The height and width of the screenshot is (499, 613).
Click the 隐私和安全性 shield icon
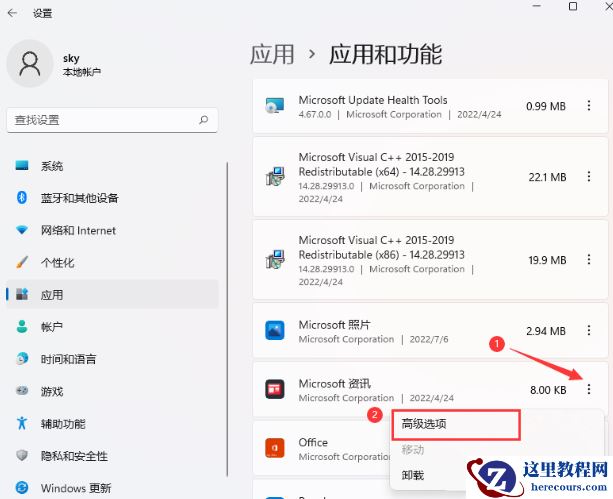click(x=22, y=455)
